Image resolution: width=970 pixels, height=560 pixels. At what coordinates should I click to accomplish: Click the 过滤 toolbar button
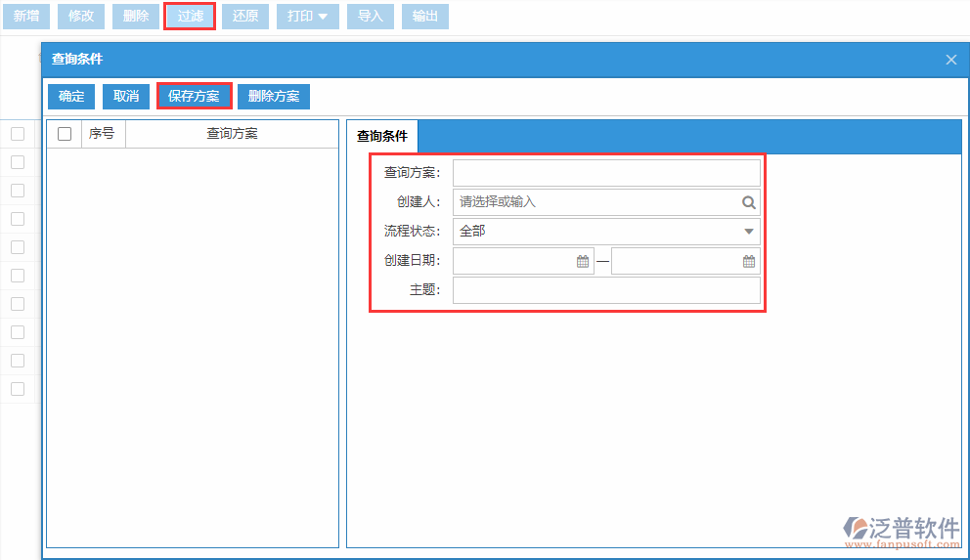[x=190, y=16]
